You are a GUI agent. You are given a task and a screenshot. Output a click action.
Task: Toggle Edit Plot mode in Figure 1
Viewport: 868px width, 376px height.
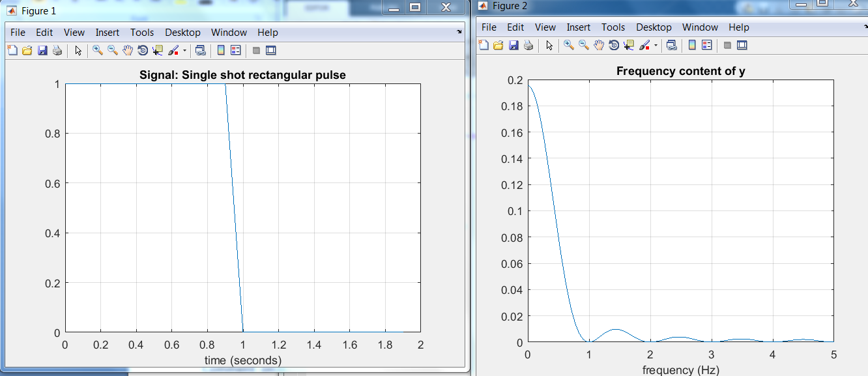[x=78, y=50]
